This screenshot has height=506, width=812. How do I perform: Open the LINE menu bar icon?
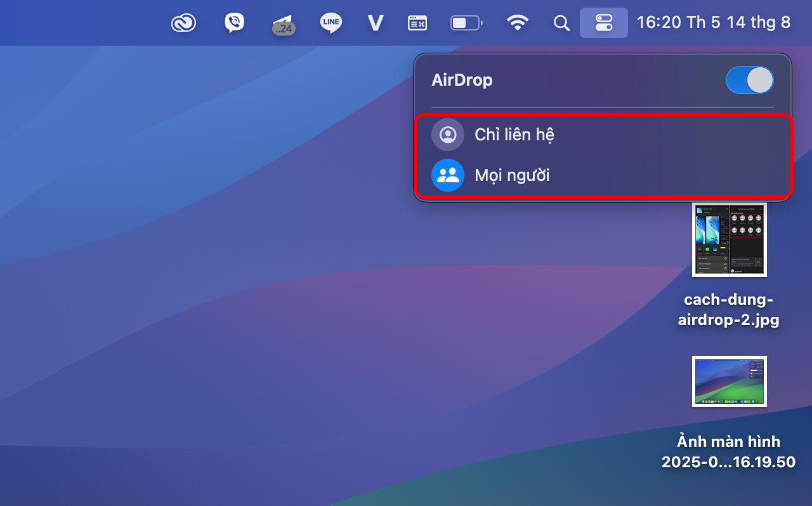(331, 23)
